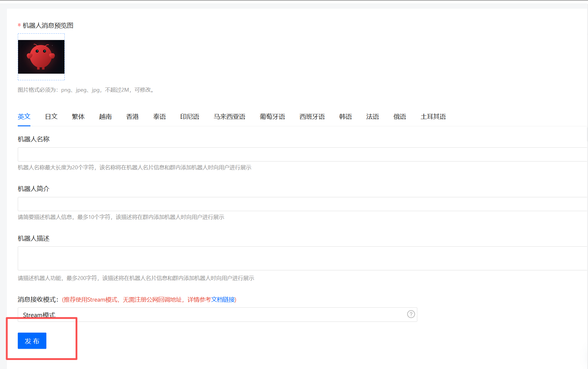
Task: Select the 土耳其语 tab
Action: (x=433, y=117)
